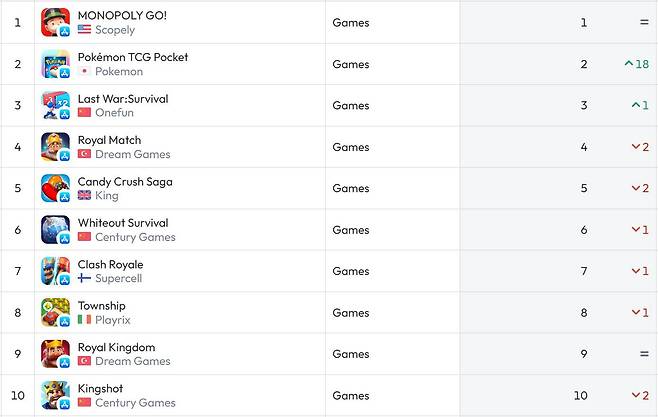Click the Royal Kingdom app icon

tap(55, 354)
